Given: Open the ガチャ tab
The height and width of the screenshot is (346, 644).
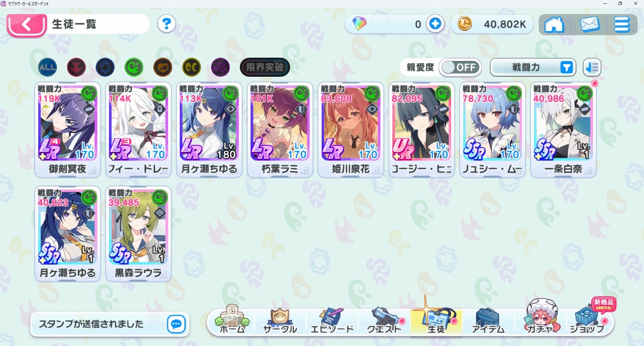Looking at the screenshot, I should tap(540, 318).
